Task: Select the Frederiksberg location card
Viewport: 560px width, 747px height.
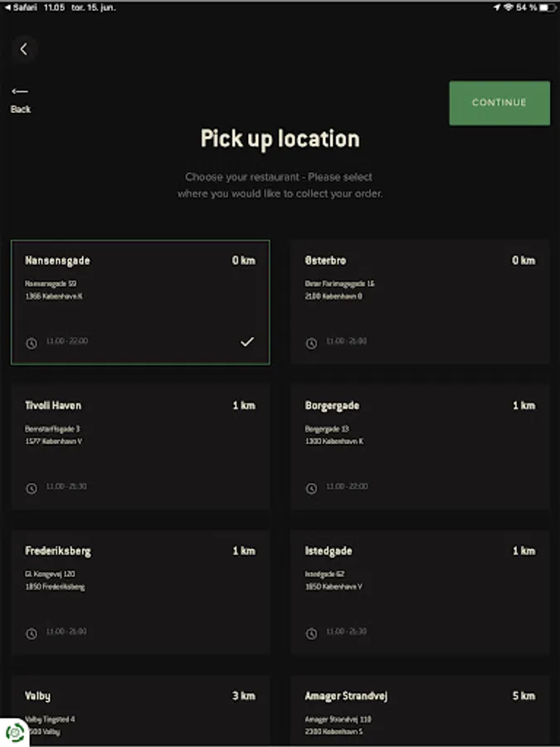Action: (x=140, y=592)
